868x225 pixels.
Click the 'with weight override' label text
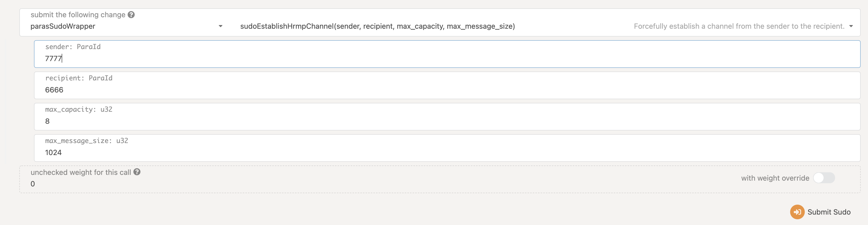775,178
